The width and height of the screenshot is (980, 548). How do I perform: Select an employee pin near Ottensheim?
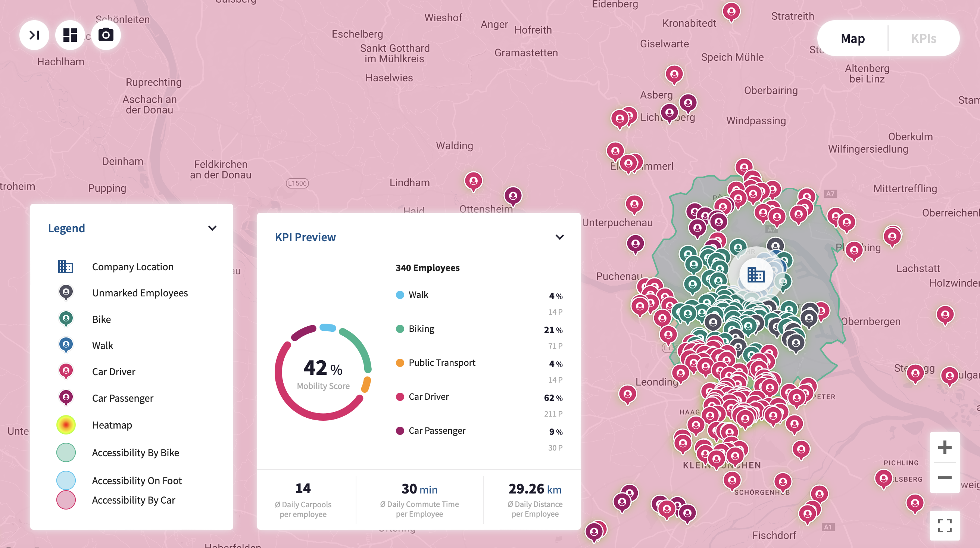point(473,181)
